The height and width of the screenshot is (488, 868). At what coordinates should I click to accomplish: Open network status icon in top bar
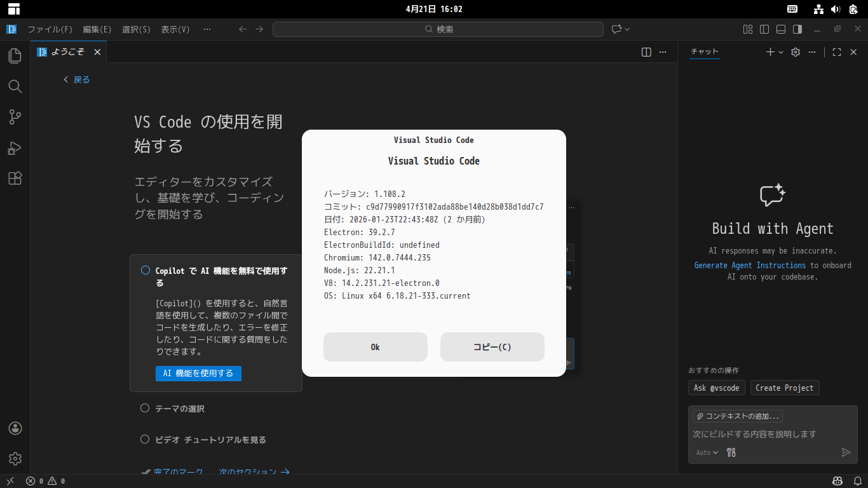[x=818, y=9]
